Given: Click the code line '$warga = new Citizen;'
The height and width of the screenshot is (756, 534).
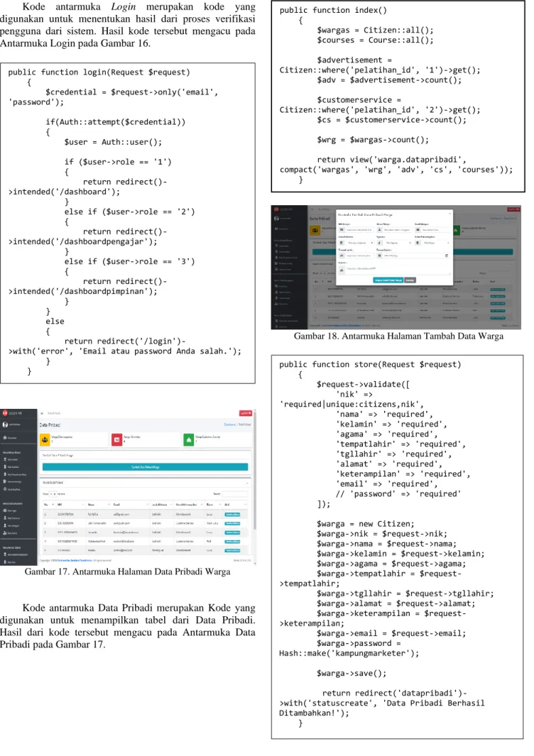Looking at the screenshot, I should pos(365,524).
